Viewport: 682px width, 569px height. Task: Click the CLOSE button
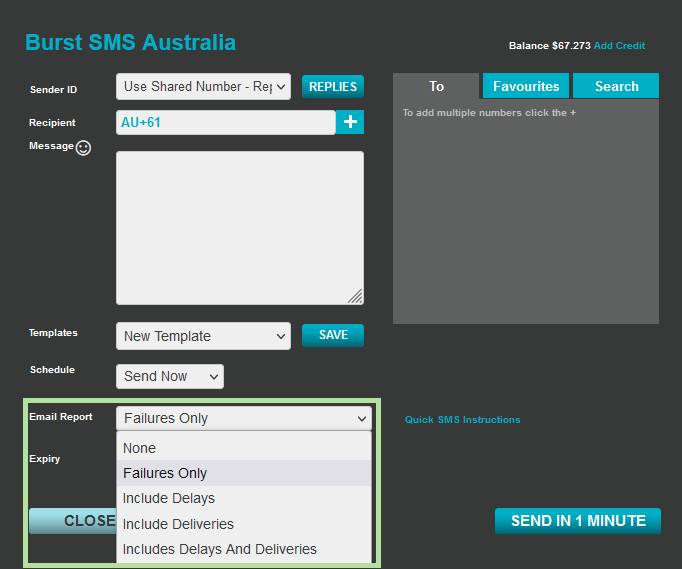[x=73, y=521]
